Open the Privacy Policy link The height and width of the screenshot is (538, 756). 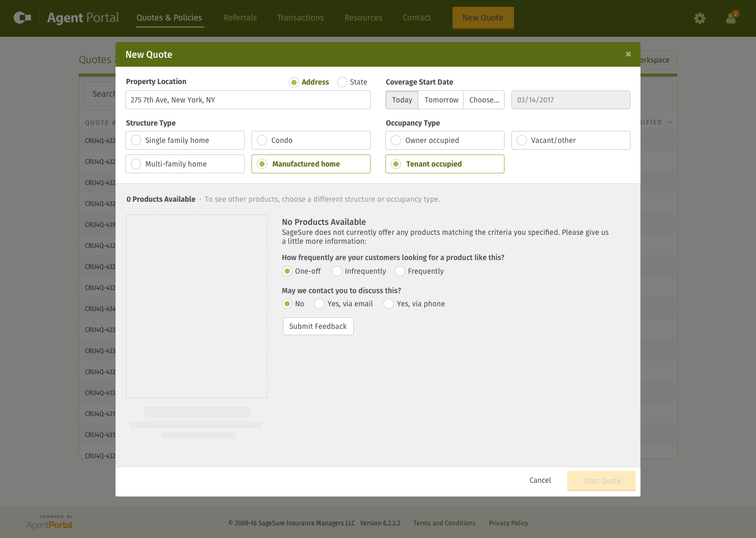[x=508, y=523]
